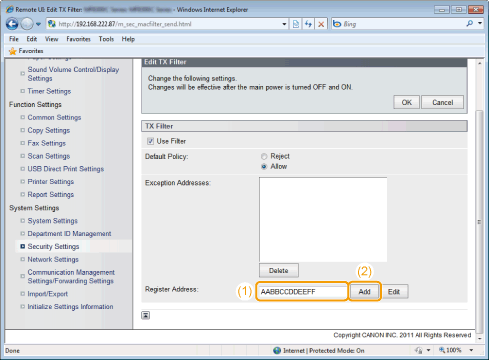Click the Exception Addresses list box

323,219
